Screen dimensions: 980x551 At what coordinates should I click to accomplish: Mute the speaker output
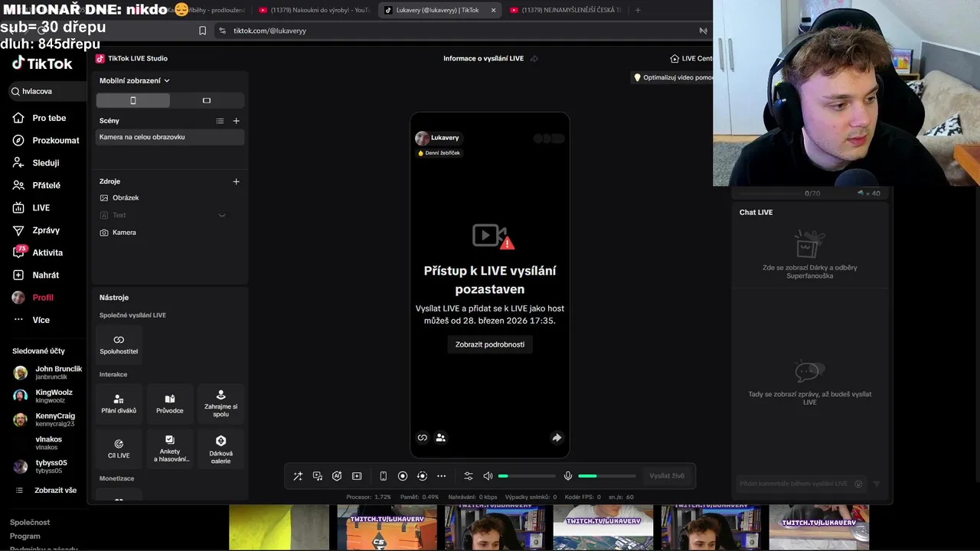(x=488, y=476)
